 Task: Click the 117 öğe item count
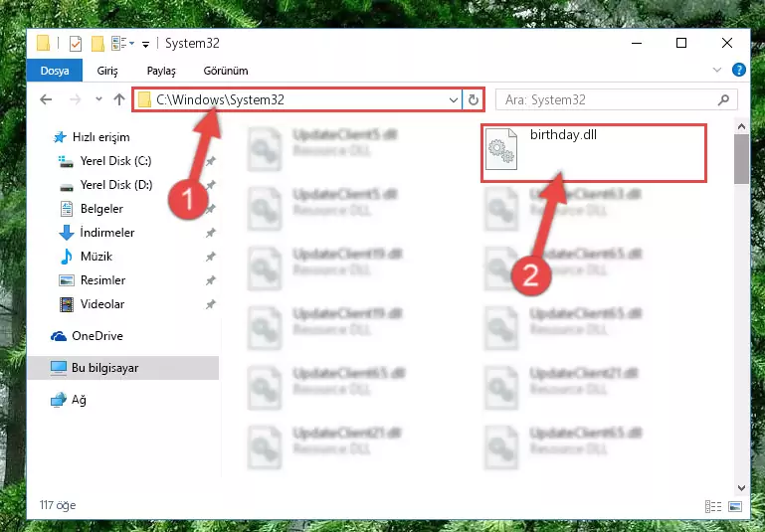tap(58, 505)
